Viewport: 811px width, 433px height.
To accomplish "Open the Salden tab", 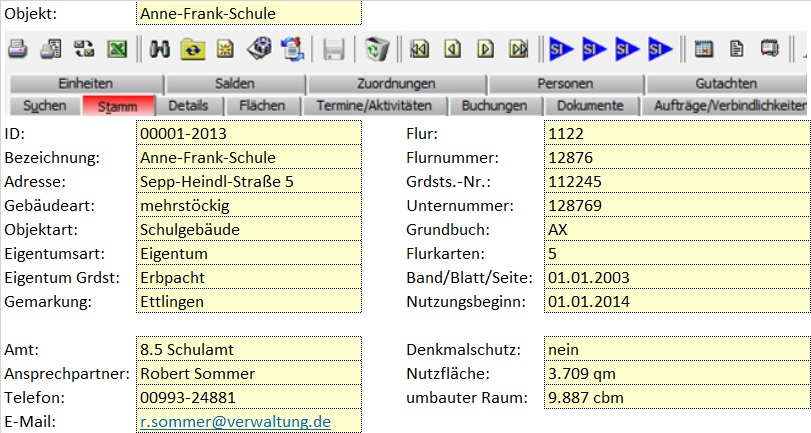I will pos(234,84).
